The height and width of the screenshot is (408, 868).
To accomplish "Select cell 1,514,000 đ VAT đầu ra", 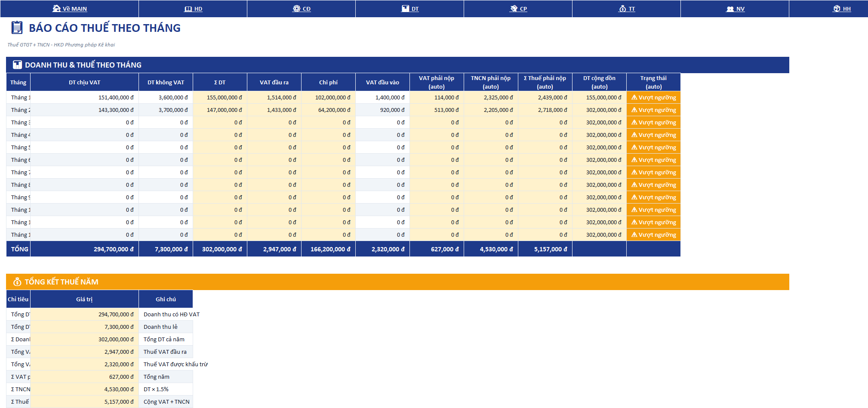I will [x=274, y=98].
